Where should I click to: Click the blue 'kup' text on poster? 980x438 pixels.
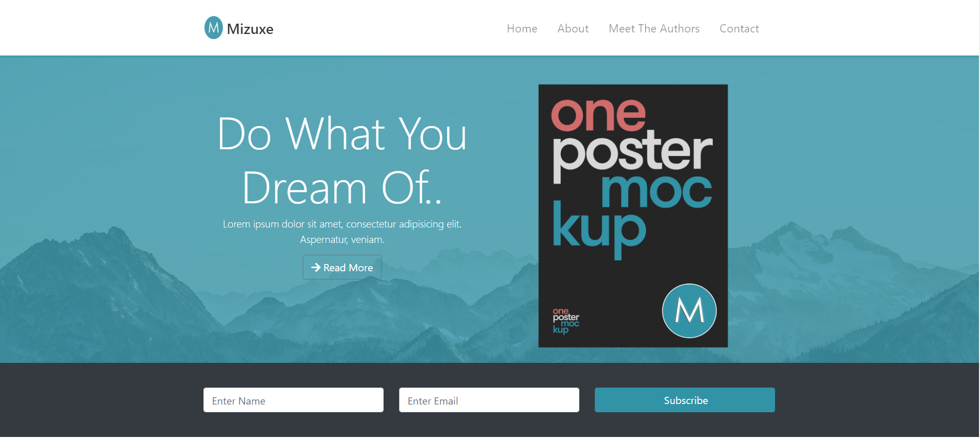pyautogui.click(x=599, y=230)
